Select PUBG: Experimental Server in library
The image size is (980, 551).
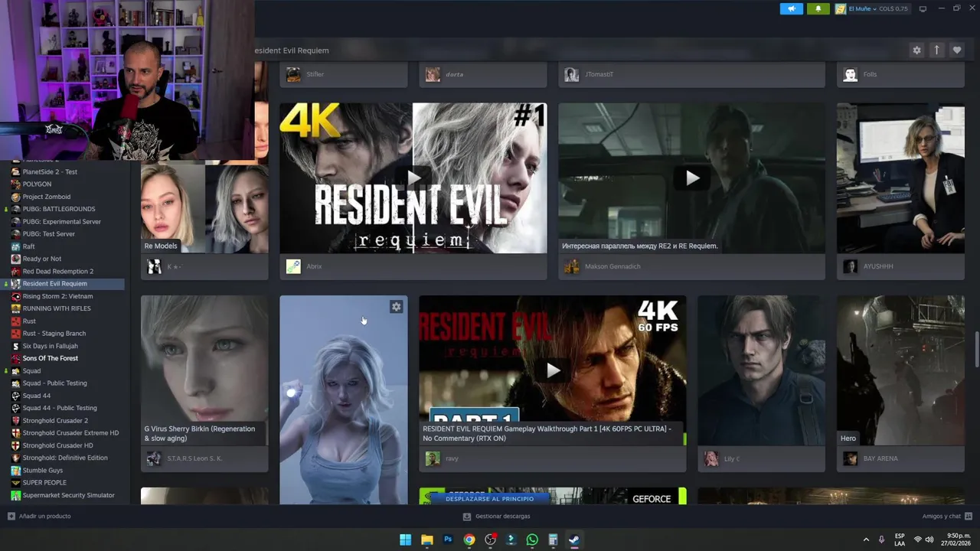tap(62, 221)
